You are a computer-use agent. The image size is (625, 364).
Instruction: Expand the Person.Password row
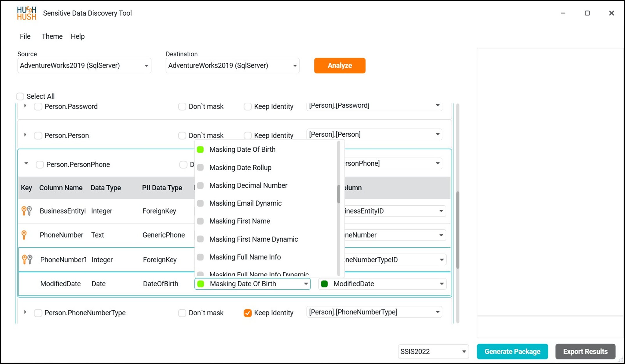click(x=25, y=106)
